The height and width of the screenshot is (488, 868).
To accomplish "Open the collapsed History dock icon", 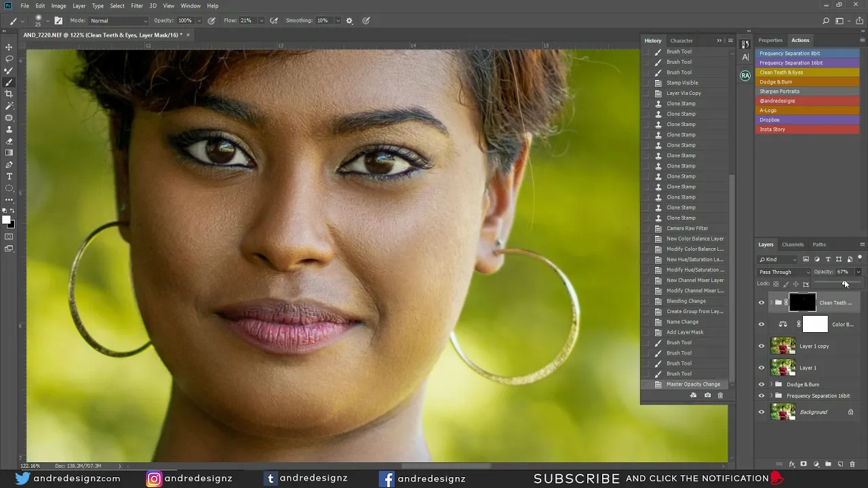I will click(x=745, y=44).
